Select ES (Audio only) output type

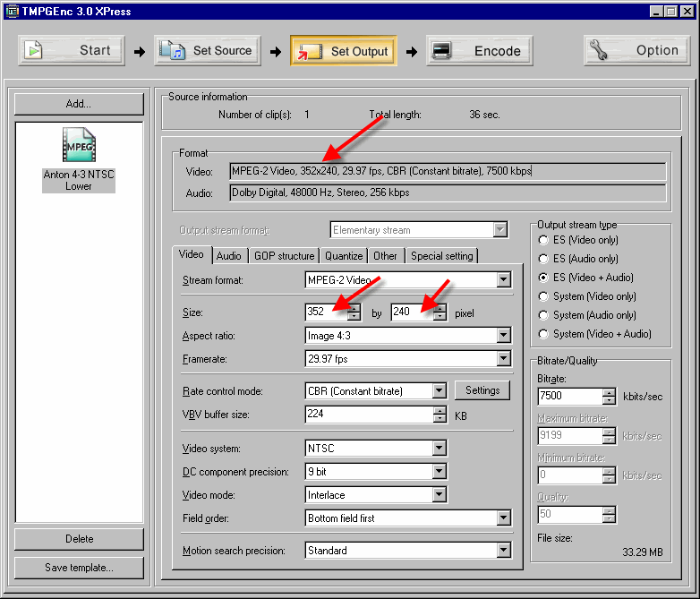point(542,259)
